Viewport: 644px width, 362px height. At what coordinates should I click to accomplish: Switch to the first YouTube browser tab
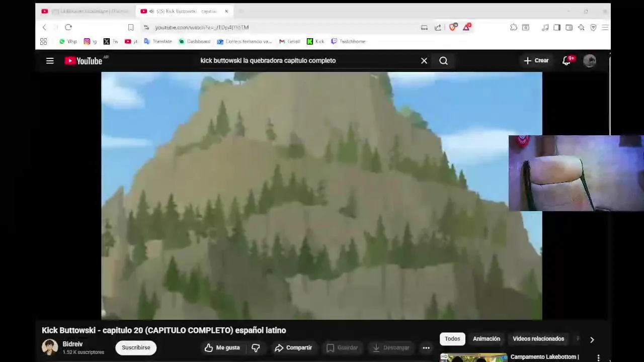[86, 11]
